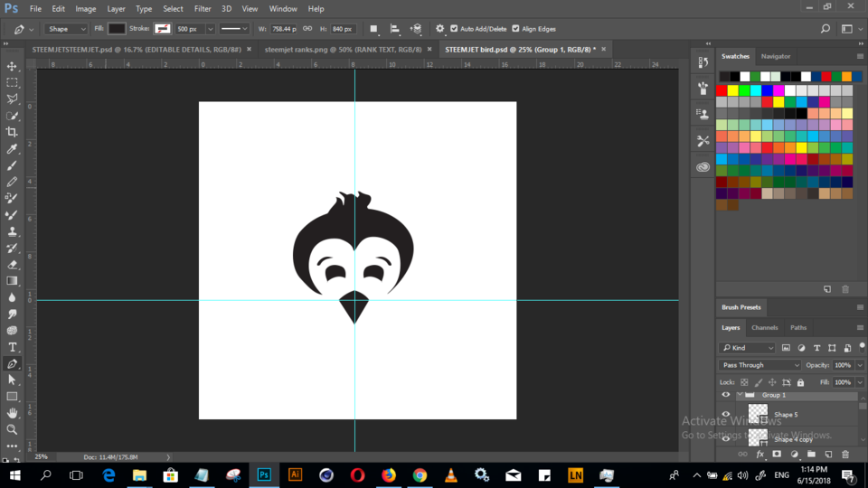Select the Horizontal Type tool

point(12,347)
